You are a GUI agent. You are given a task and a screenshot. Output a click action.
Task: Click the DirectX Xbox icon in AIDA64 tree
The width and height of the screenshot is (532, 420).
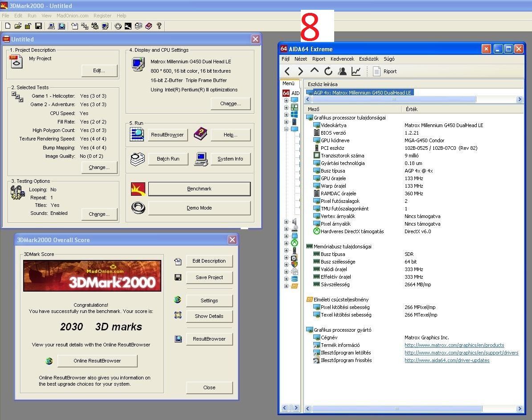click(x=295, y=243)
